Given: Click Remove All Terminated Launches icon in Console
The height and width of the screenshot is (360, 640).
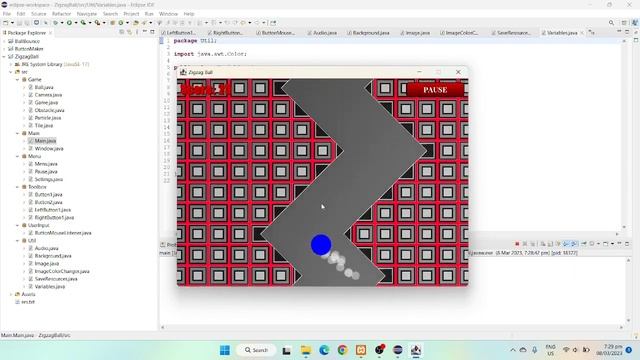Looking at the screenshot, I should pos(532,244).
